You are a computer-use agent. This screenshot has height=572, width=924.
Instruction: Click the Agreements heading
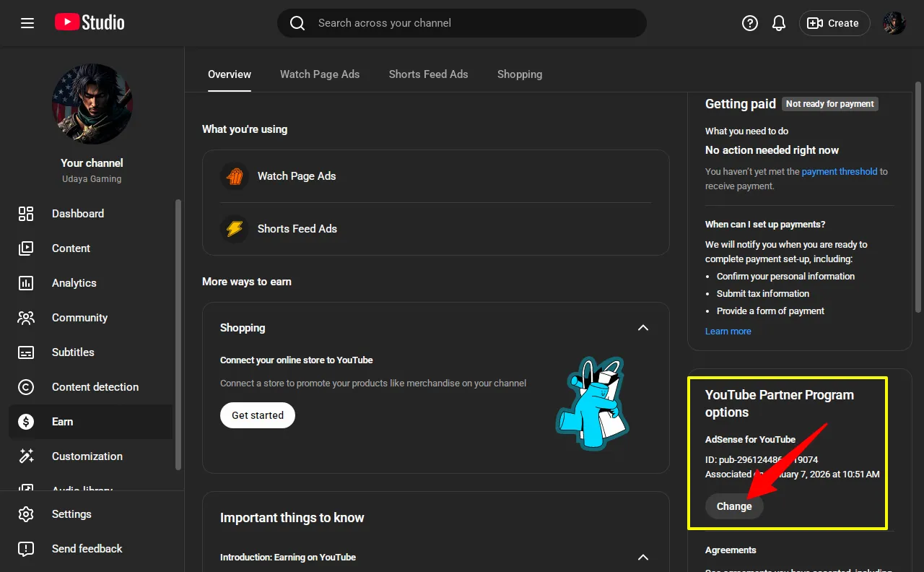(731, 550)
